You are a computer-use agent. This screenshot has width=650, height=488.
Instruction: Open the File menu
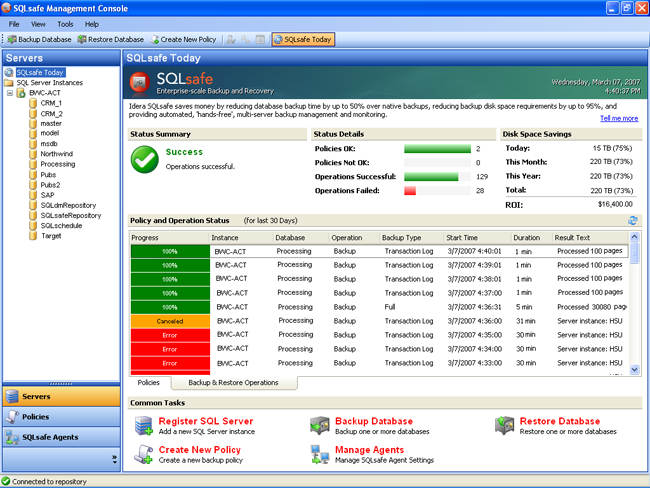click(x=14, y=24)
